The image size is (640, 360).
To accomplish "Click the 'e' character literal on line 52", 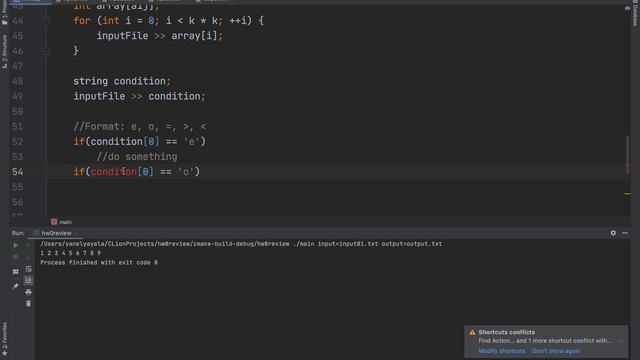I will 191,142.
